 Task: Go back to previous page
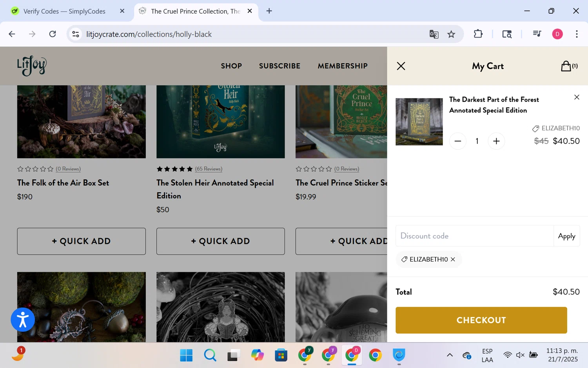click(x=12, y=34)
